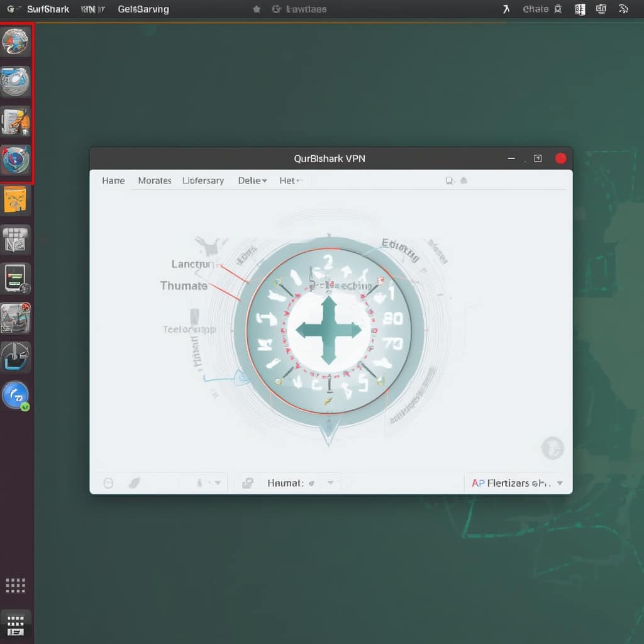Click the page icon in the VPN toolbar

click(450, 180)
